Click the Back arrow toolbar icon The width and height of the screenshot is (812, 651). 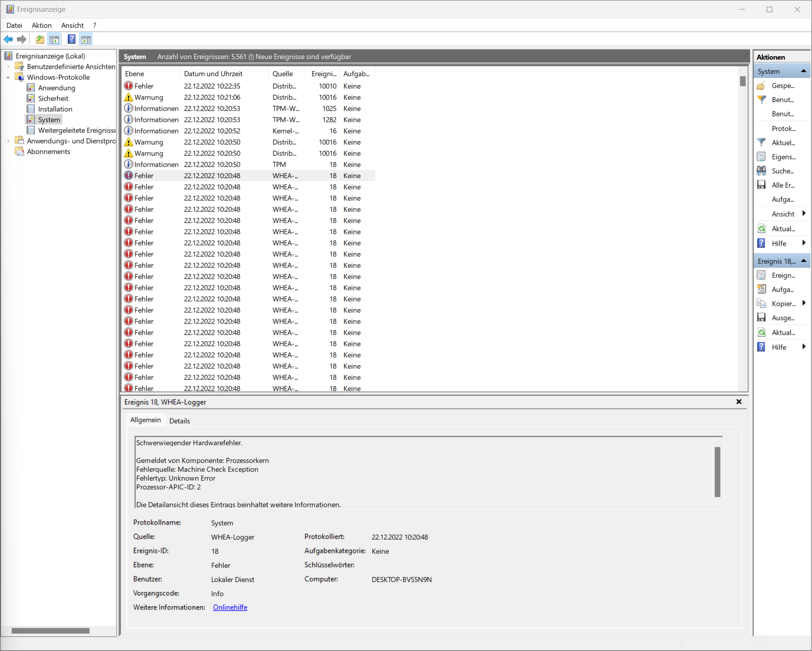pyautogui.click(x=8, y=39)
